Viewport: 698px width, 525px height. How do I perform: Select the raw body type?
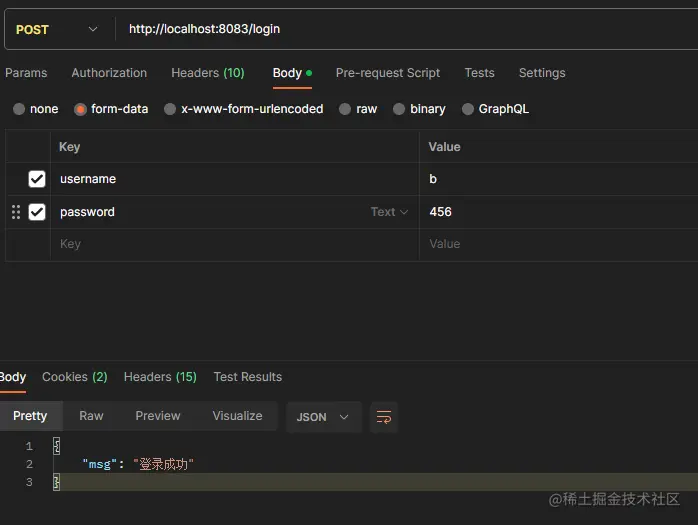pos(345,109)
